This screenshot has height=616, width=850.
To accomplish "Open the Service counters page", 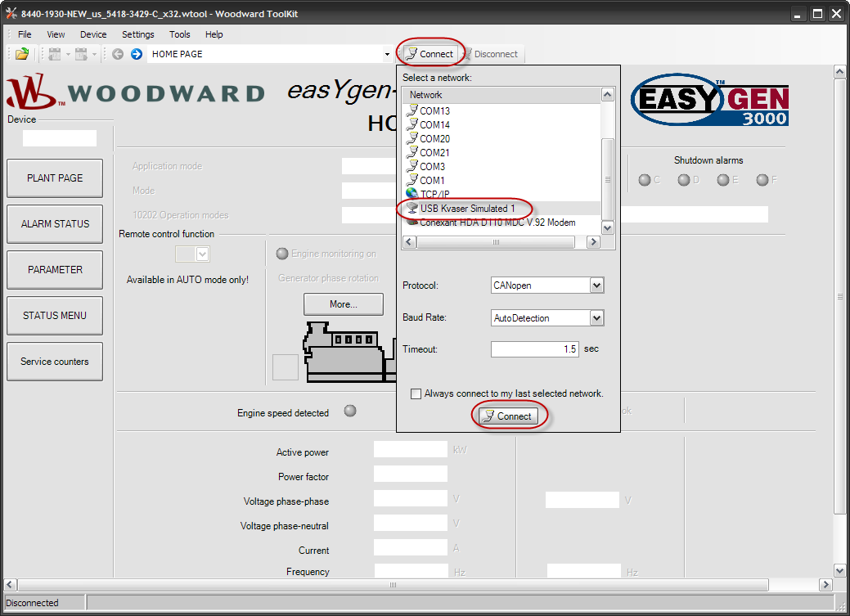I will click(55, 361).
